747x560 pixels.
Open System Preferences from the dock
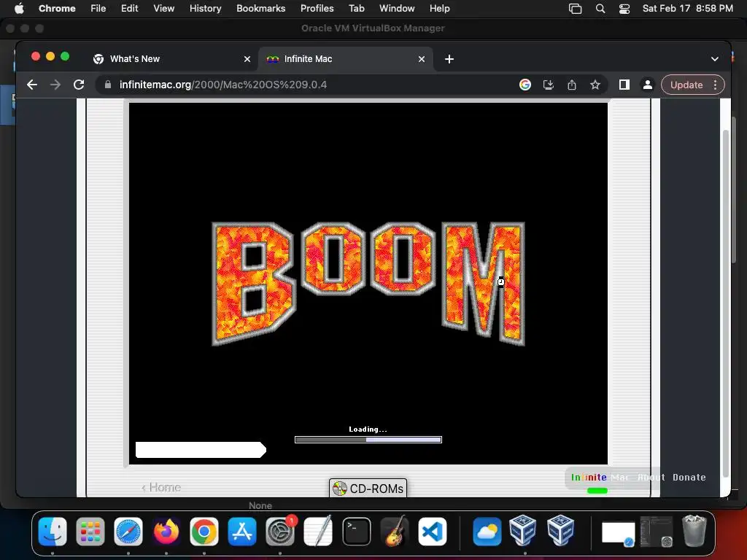point(279,532)
